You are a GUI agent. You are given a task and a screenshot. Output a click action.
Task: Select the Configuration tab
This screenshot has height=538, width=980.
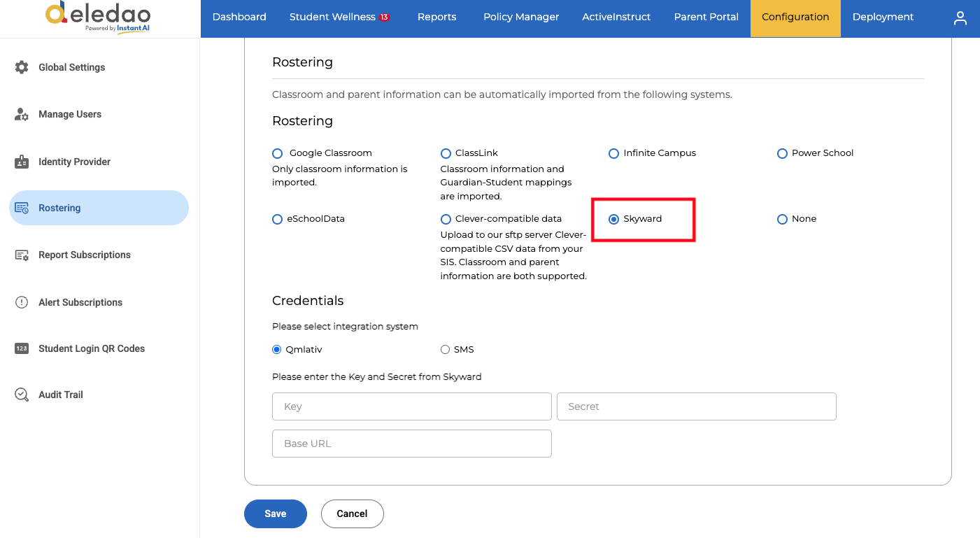(795, 18)
